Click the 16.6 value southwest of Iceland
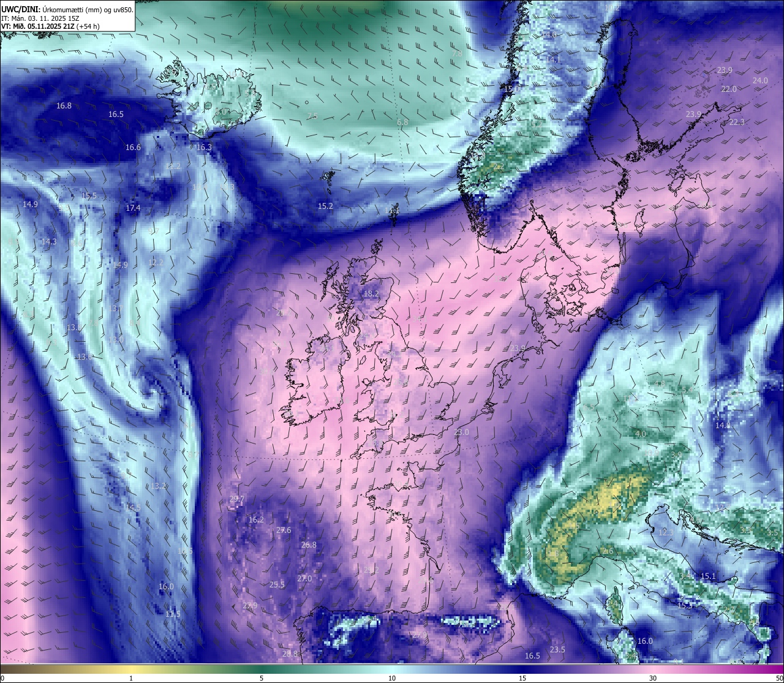 [133, 148]
